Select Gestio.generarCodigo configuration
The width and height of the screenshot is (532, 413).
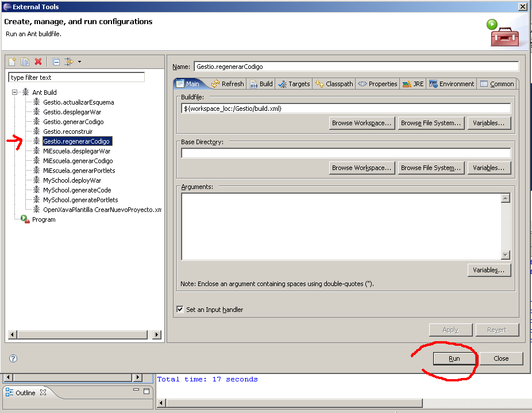74,122
